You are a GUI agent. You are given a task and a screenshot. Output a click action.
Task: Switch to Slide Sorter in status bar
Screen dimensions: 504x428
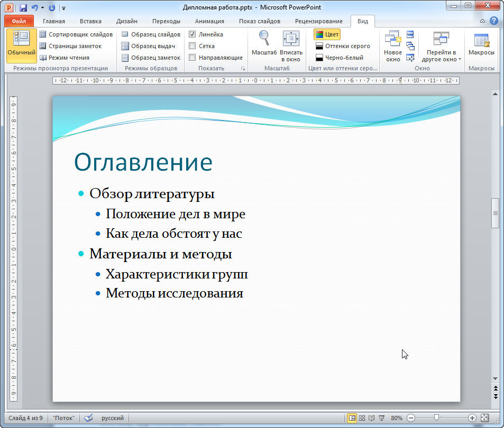(x=362, y=418)
